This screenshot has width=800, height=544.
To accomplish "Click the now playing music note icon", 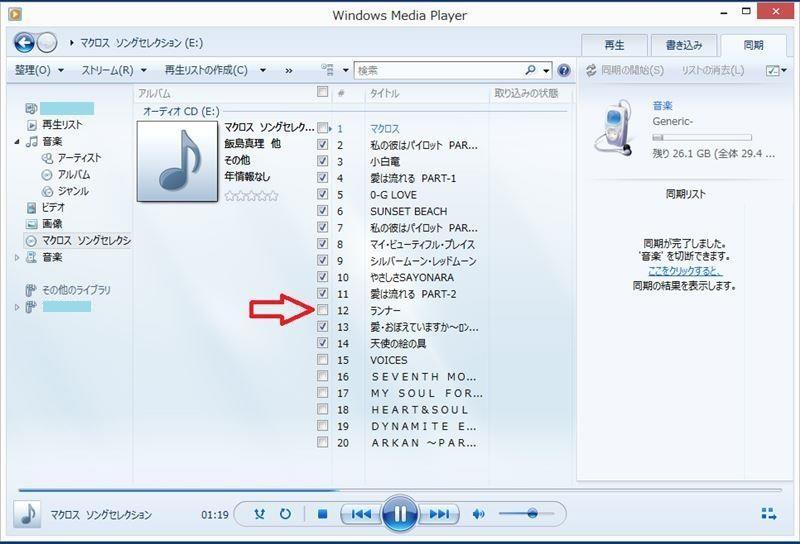I will click(x=27, y=514).
